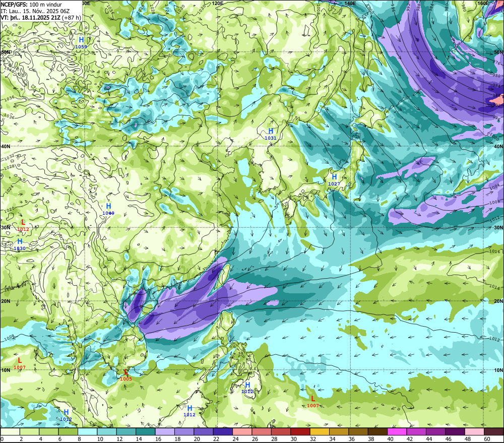The height and width of the screenshot is (443, 504).
Task: Click the H 1027 high over Japan
Action: point(334,179)
